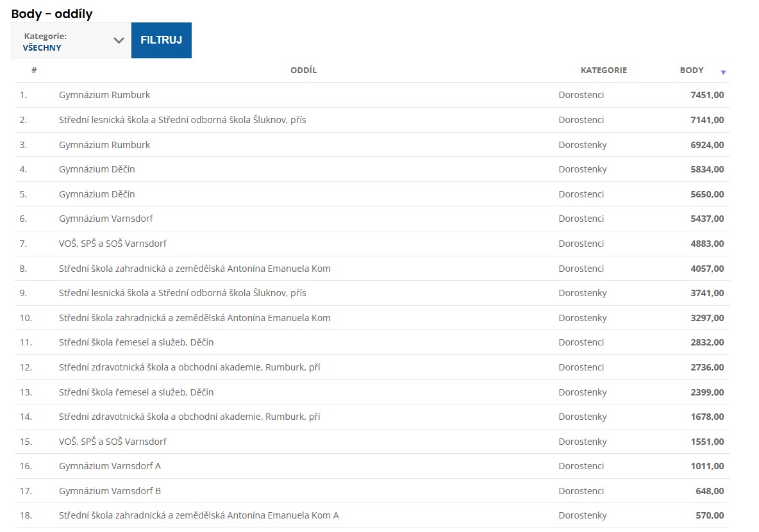Select Střední škola řemesel a služeb row 13

(x=136, y=392)
